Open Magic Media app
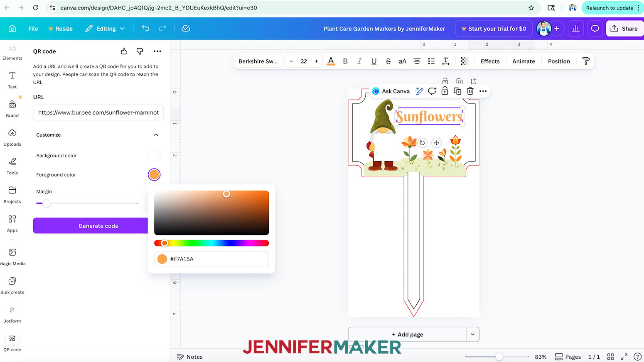This screenshot has height=362, width=644. pos(12,257)
